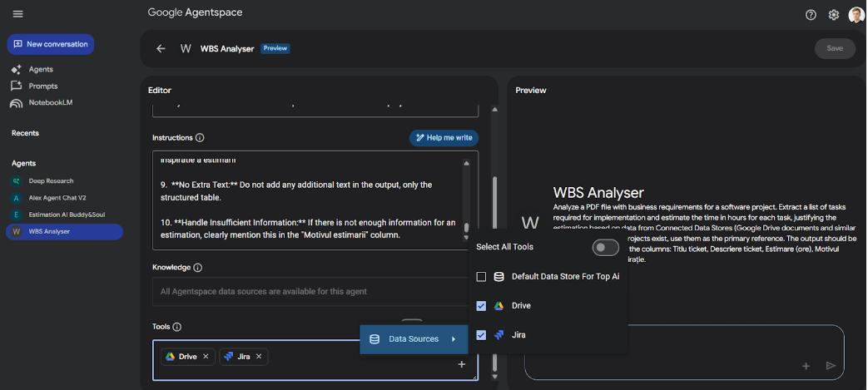Click the Editor panel scrollbar up arrow

pyautogui.click(x=495, y=109)
